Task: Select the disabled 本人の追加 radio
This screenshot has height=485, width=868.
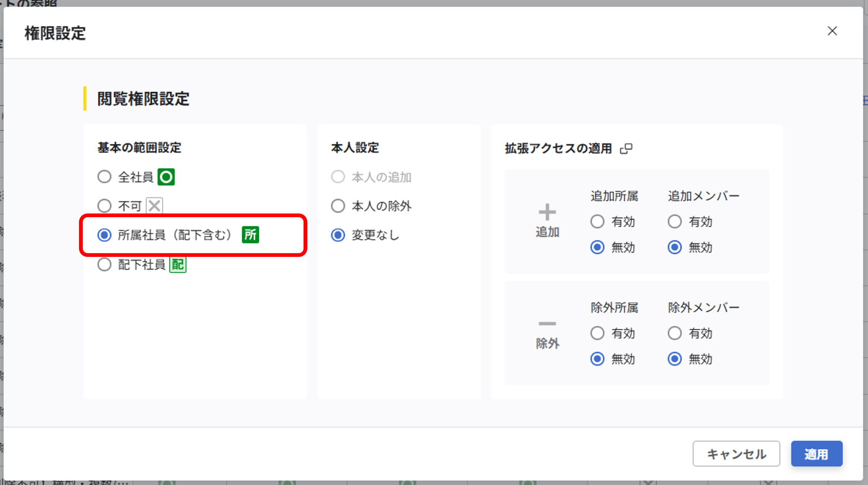Action: point(338,177)
